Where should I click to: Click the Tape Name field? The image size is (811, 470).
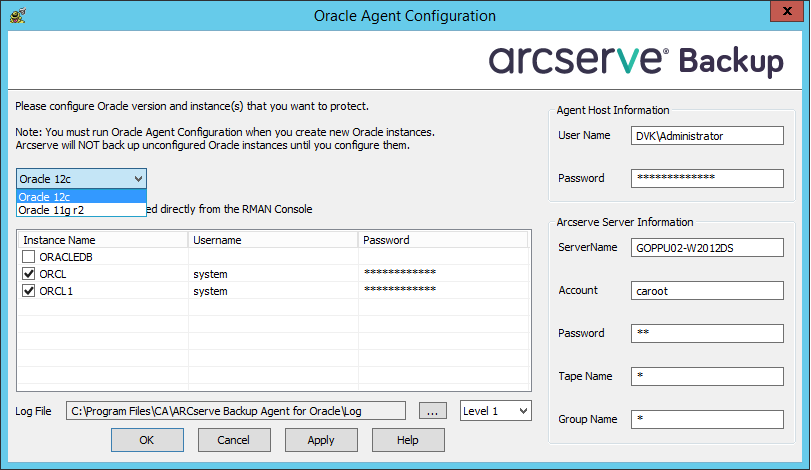pos(707,376)
